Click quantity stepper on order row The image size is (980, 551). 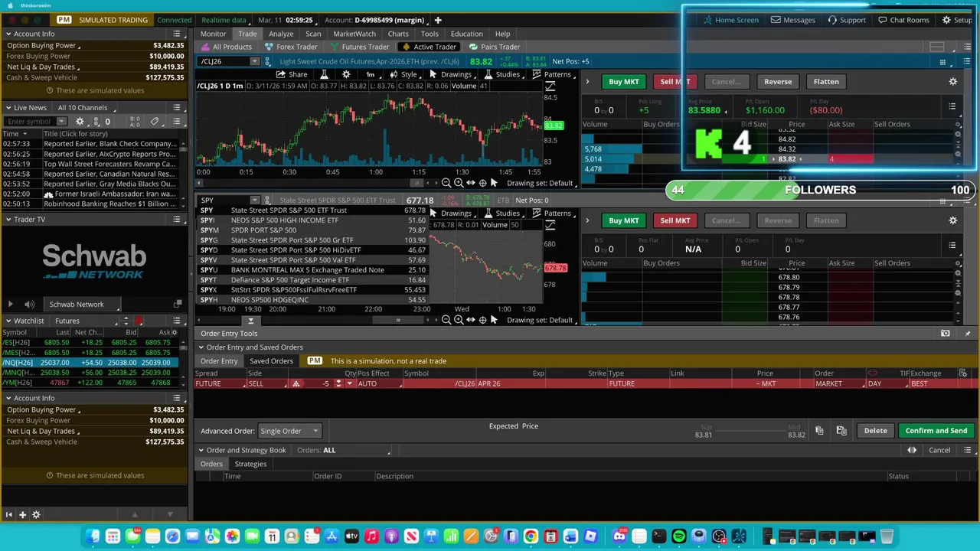(x=338, y=383)
